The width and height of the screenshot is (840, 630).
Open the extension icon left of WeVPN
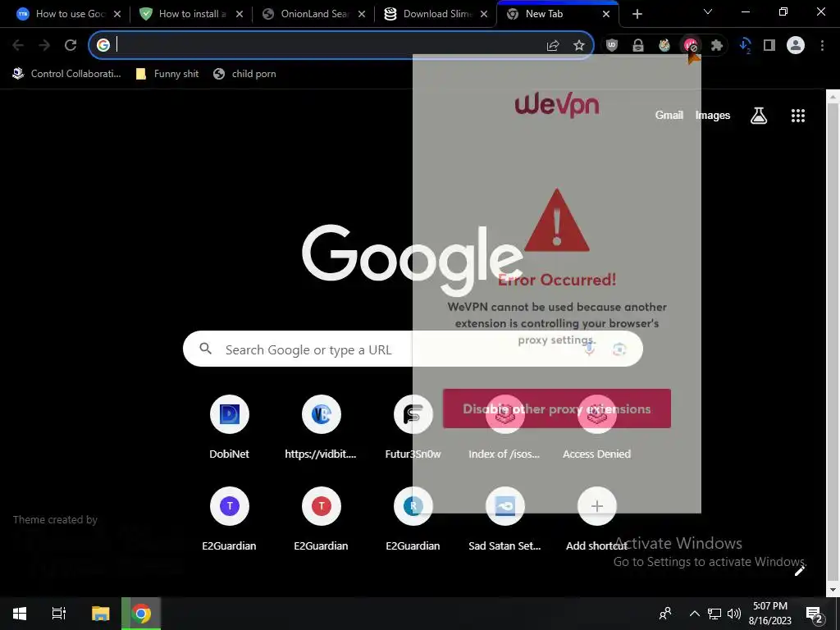click(664, 46)
